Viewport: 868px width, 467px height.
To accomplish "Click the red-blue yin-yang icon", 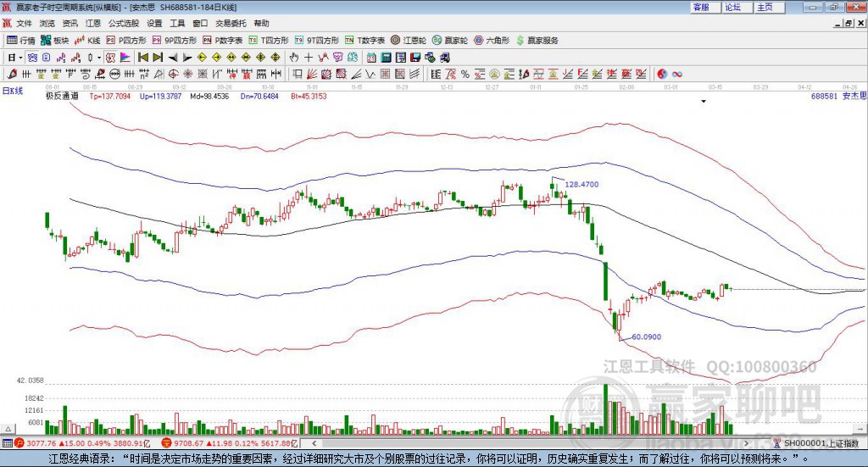I will pos(662,74).
